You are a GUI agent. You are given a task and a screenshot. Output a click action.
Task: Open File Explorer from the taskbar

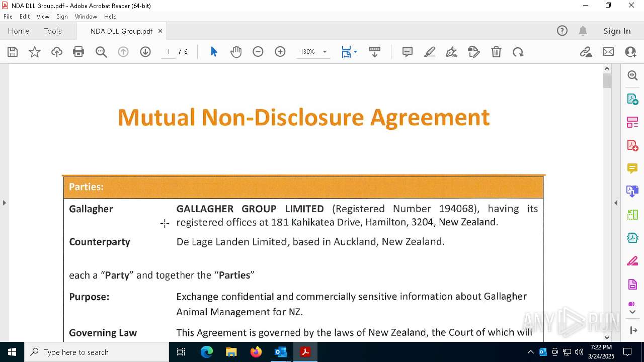[x=231, y=352]
